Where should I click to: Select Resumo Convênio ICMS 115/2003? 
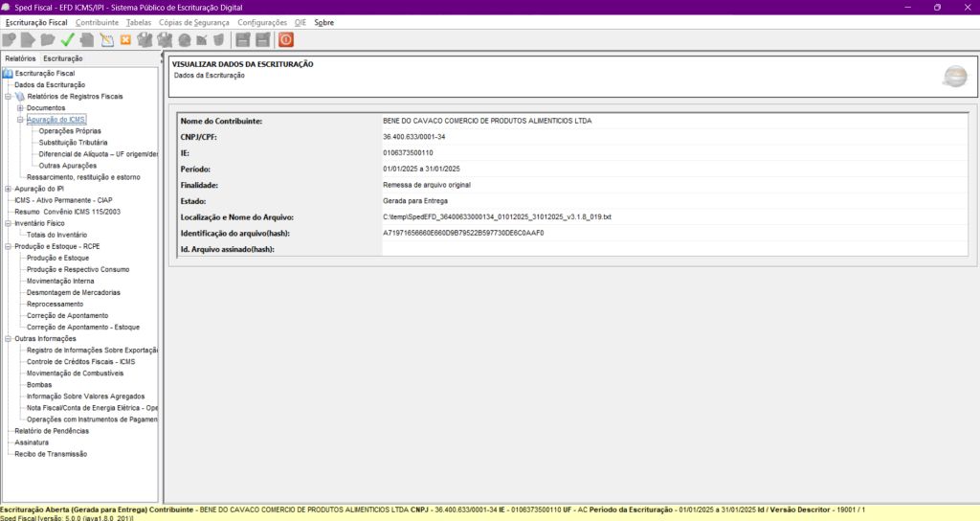point(68,212)
